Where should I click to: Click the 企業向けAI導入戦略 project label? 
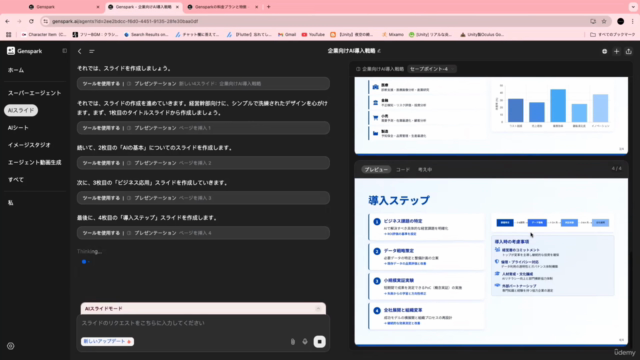point(380,69)
